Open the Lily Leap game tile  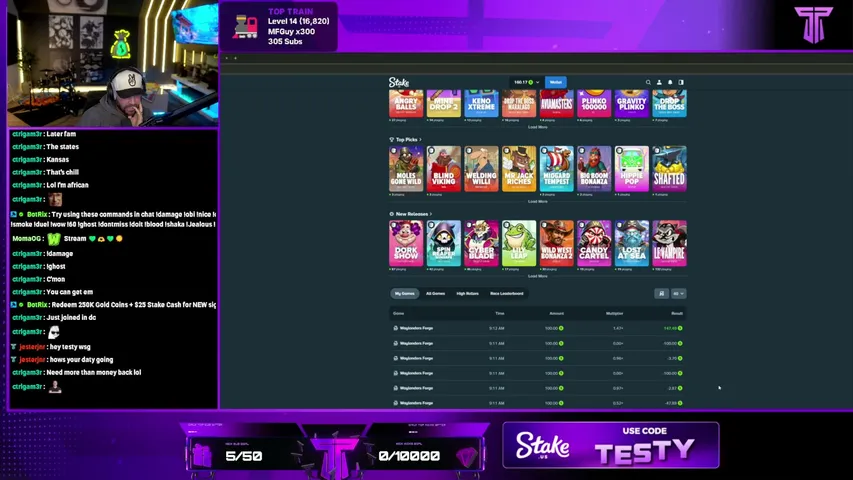pos(518,243)
